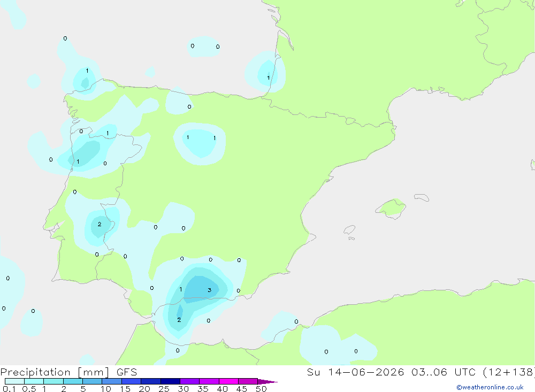
Task: Click the '10' legend scale label
Action: coord(106,389)
